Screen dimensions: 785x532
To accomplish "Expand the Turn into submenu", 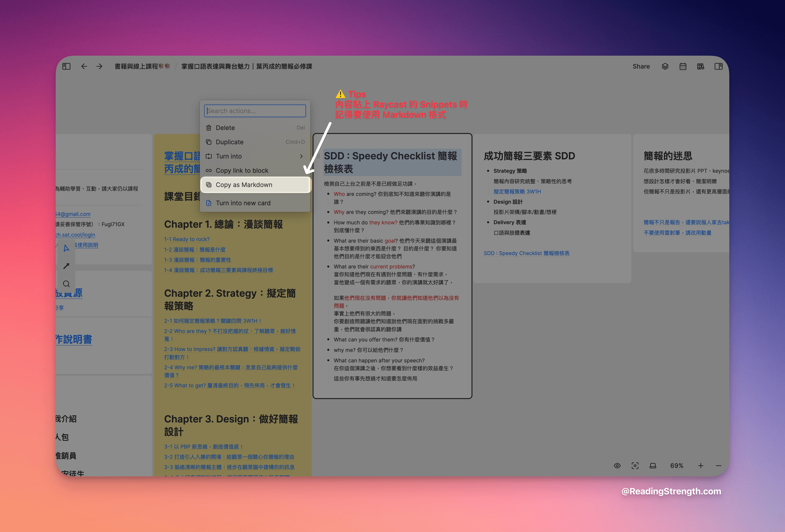I will point(255,156).
